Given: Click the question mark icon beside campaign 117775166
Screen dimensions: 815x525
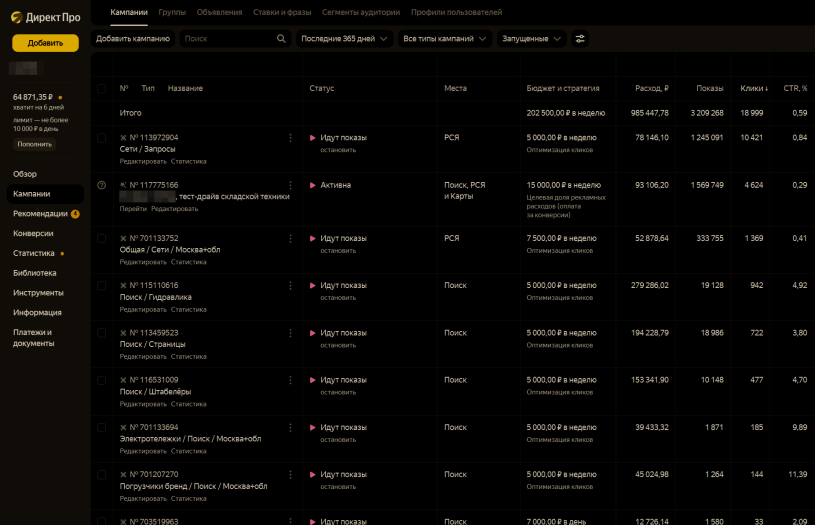Looking at the screenshot, I should pyautogui.click(x=101, y=185).
